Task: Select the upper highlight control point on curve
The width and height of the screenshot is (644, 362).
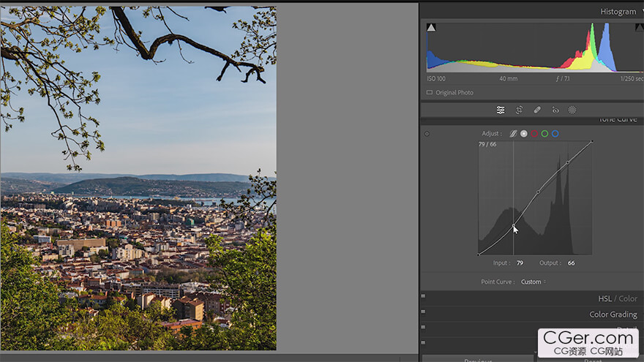Action: tap(568, 162)
